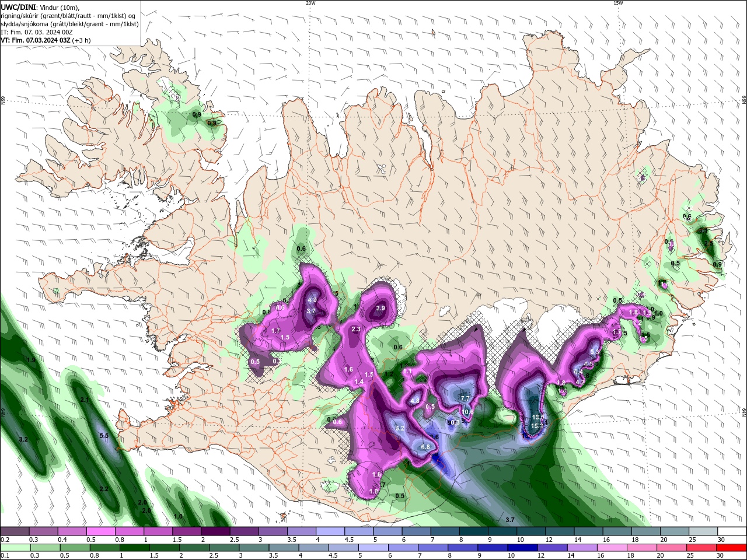
Task: Click the '20W' longitude label at the top edge
Action: click(x=310, y=3)
